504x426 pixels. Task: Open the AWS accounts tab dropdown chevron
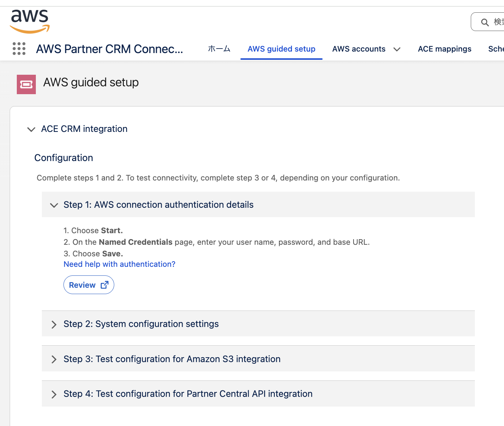click(397, 49)
